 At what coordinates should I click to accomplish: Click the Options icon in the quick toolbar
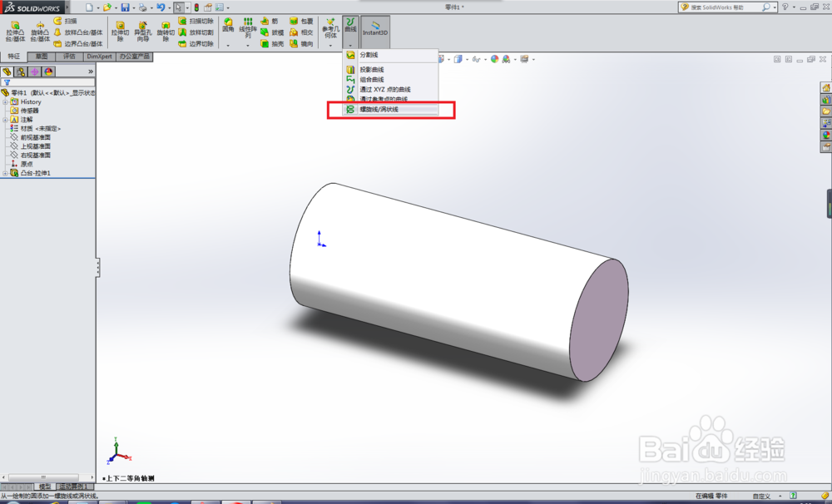[220, 7]
